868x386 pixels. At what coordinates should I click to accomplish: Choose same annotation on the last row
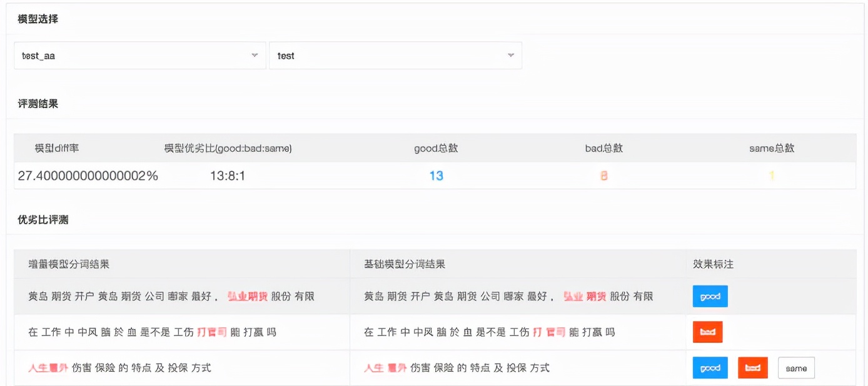pyautogui.click(x=795, y=368)
